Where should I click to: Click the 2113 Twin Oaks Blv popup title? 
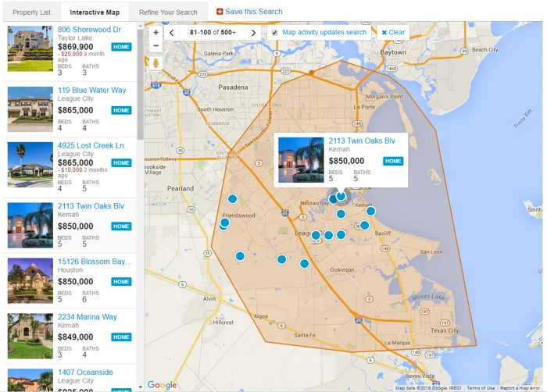click(362, 141)
